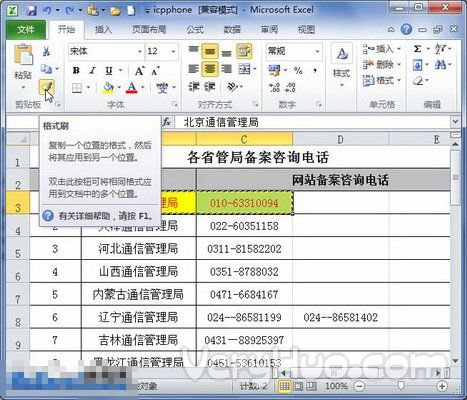467x400 pixels.
Task: Switch to 视图 ribbon tab
Action: [x=306, y=30]
